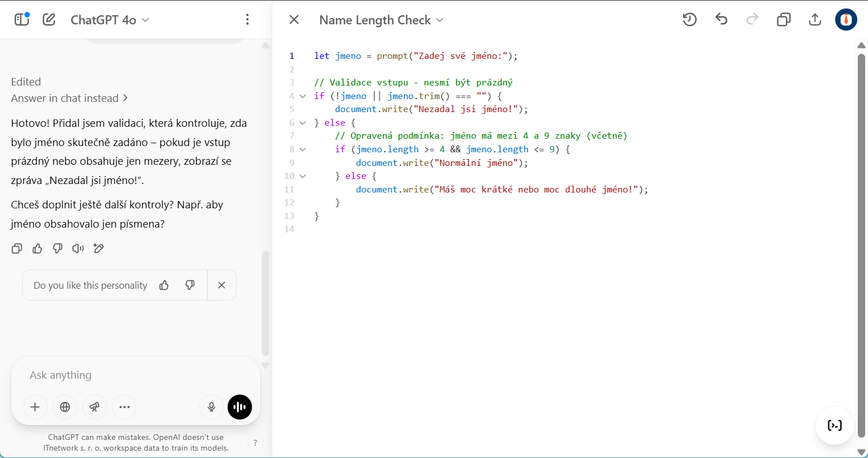The height and width of the screenshot is (458, 868).
Task: Undo the last canvas edit
Action: 721,20
